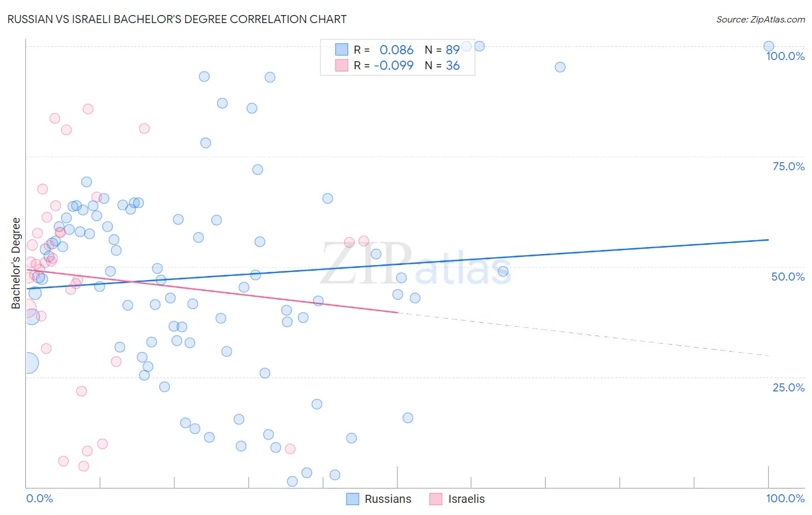Click the chart title text
812x515 pixels.
(x=177, y=20)
